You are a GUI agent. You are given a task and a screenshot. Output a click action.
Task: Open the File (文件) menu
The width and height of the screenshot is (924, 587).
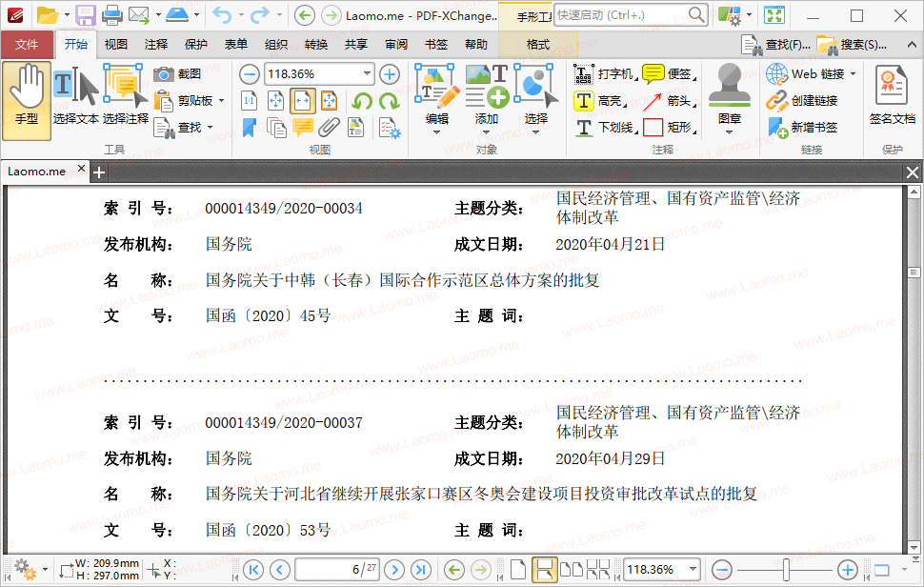pos(27,45)
